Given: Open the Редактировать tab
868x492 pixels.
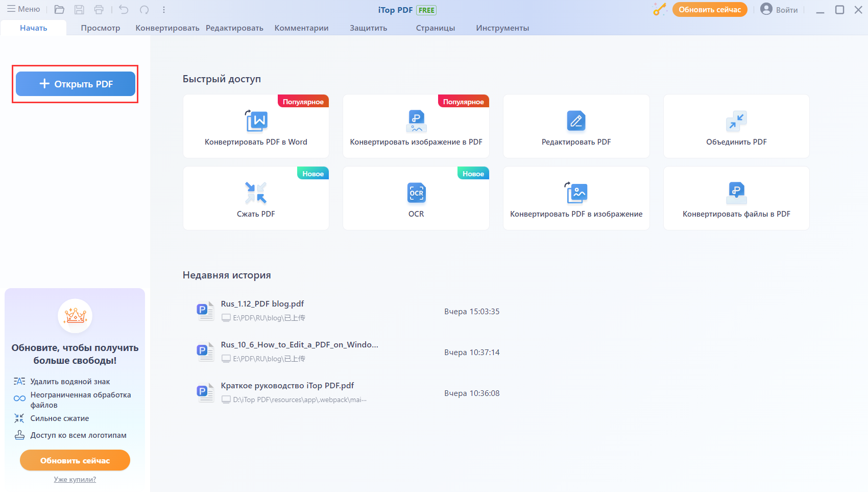Looking at the screenshot, I should pyautogui.click(x=235, y=28).
